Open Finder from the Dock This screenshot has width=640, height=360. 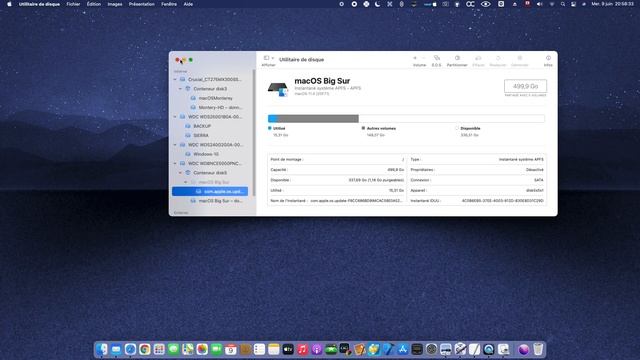102,349
